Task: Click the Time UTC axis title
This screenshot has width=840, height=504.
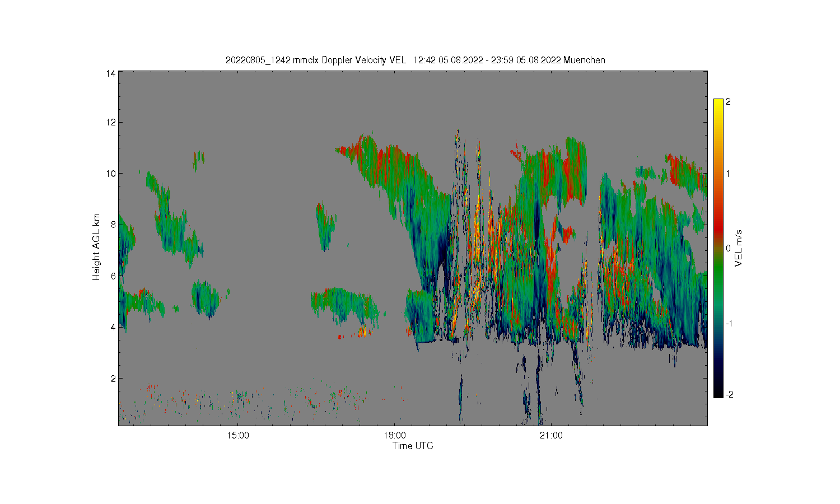Action: click(413, 446)
